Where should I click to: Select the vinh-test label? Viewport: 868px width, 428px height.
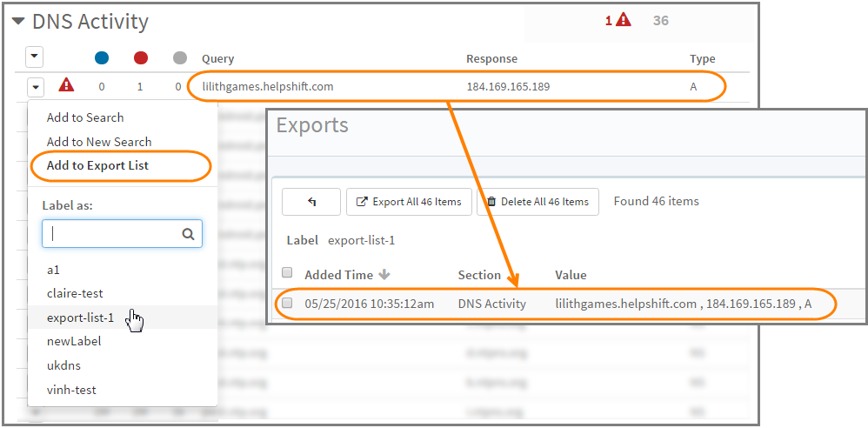(x=71, y=390)
